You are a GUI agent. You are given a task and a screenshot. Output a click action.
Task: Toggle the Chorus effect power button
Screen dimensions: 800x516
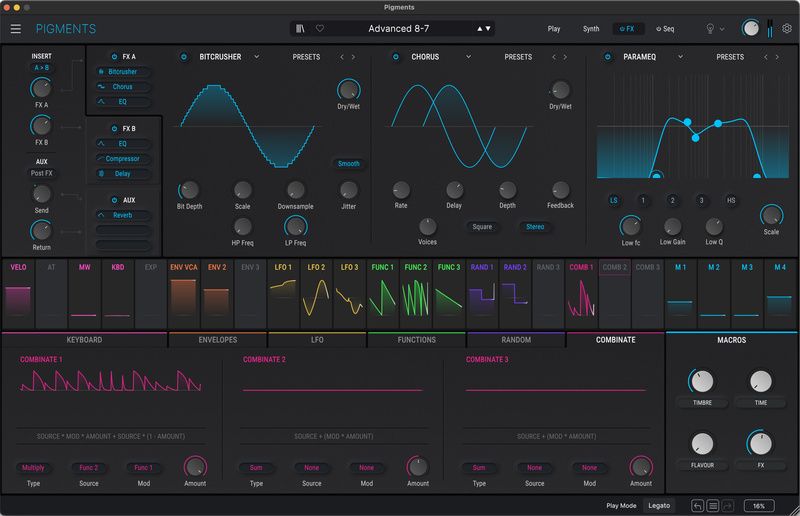click(395, 57)
